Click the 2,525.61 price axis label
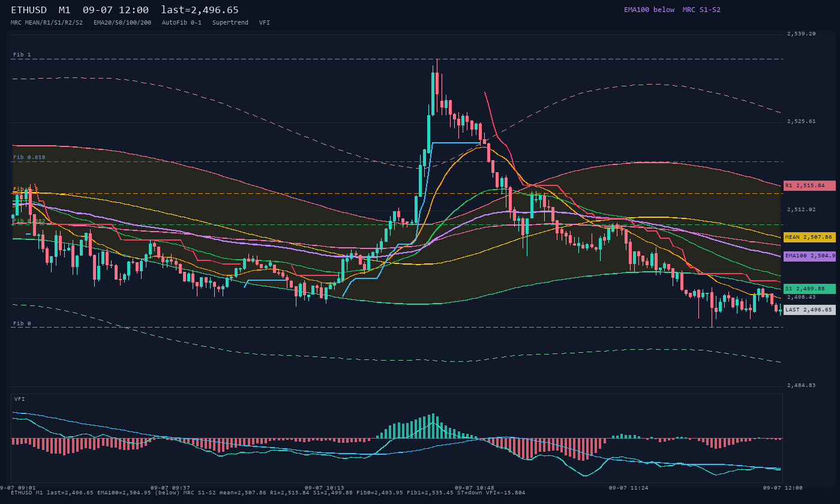The width and height of the screenshot is (840, 504). coord(802,121)
